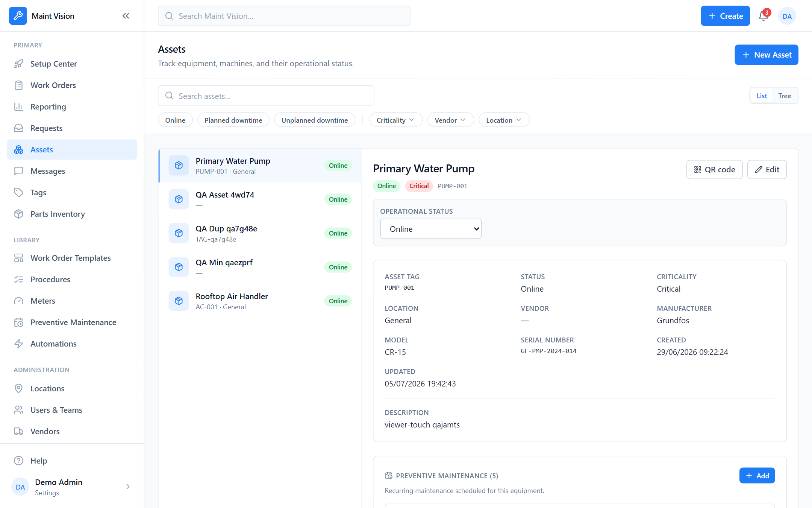Click the Work Order Templates icon
The height and width of the screenshot is (508, 812).
(x=19, y=258)
